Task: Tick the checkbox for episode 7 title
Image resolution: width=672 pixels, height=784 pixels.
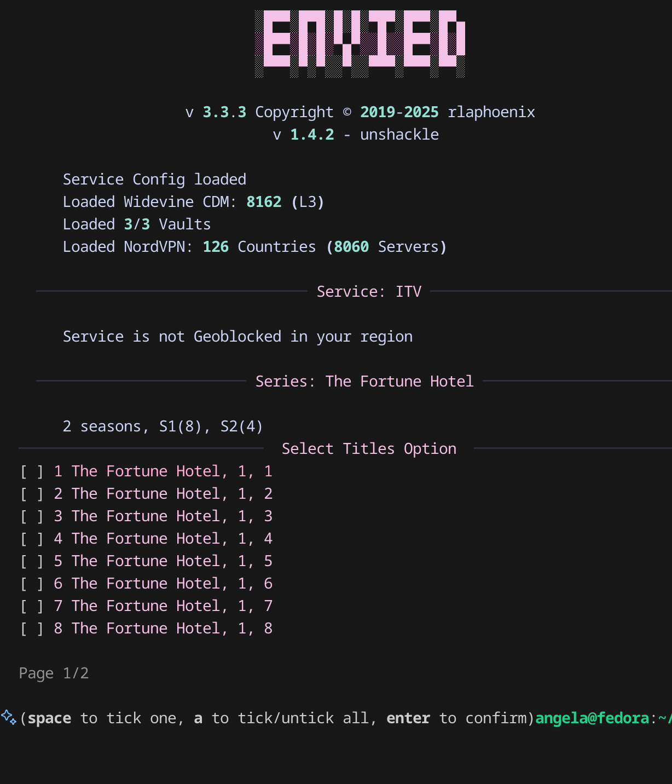Action: coord(32,607)
